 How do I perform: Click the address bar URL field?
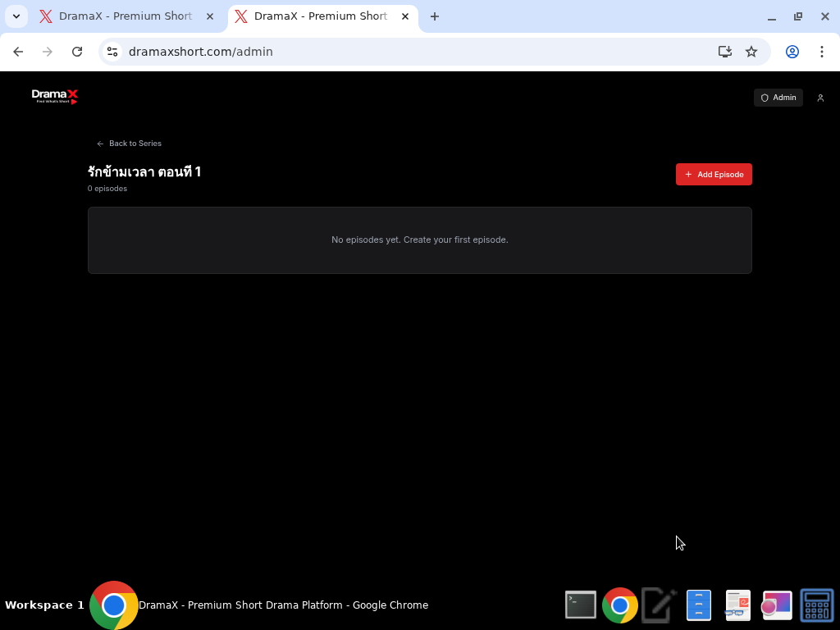point(246,51)
